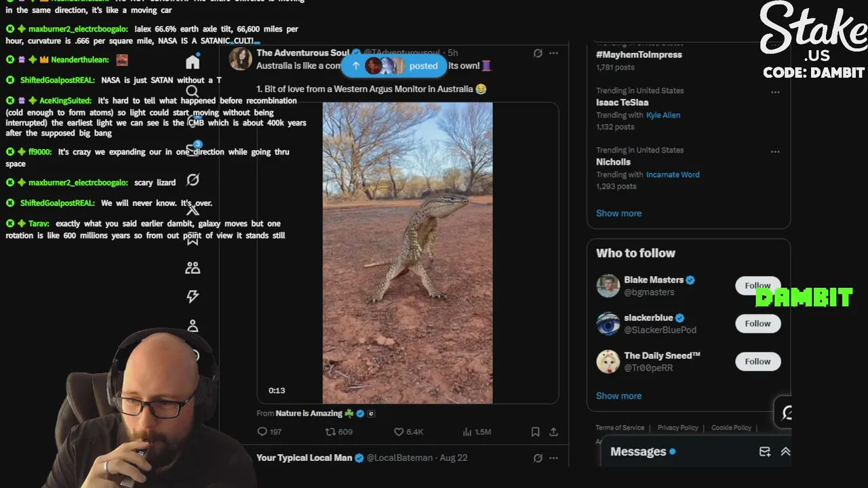Follow The Daily Sneed account
Viewport: 868px width, 488px height.
757,361
